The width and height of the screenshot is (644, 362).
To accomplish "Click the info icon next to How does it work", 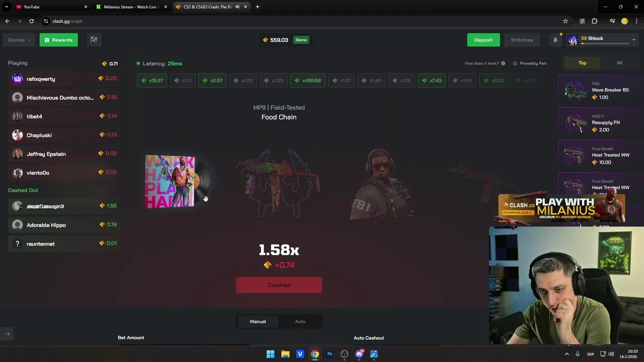I will pyautogui.click(x=503, y=63).
